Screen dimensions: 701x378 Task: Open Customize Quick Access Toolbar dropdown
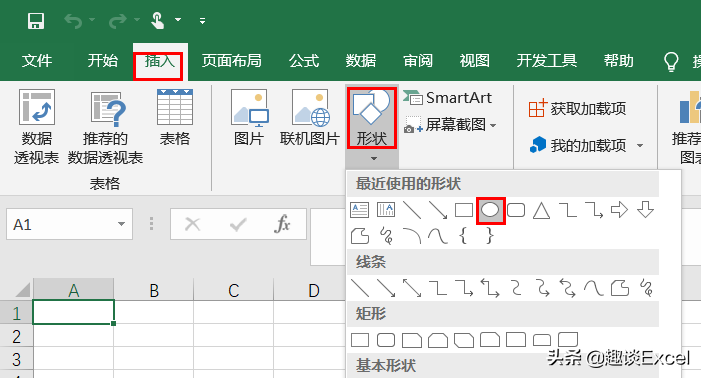coord(203,21)
